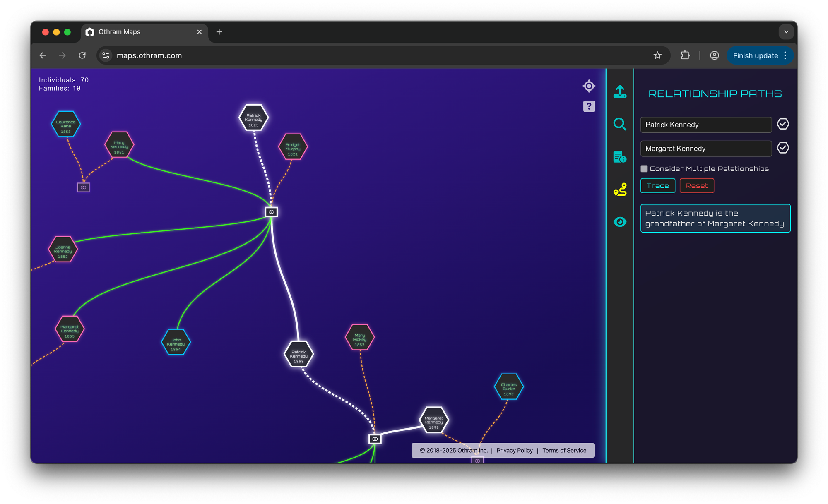View site information icon in address bar

(x=106, y=55)
